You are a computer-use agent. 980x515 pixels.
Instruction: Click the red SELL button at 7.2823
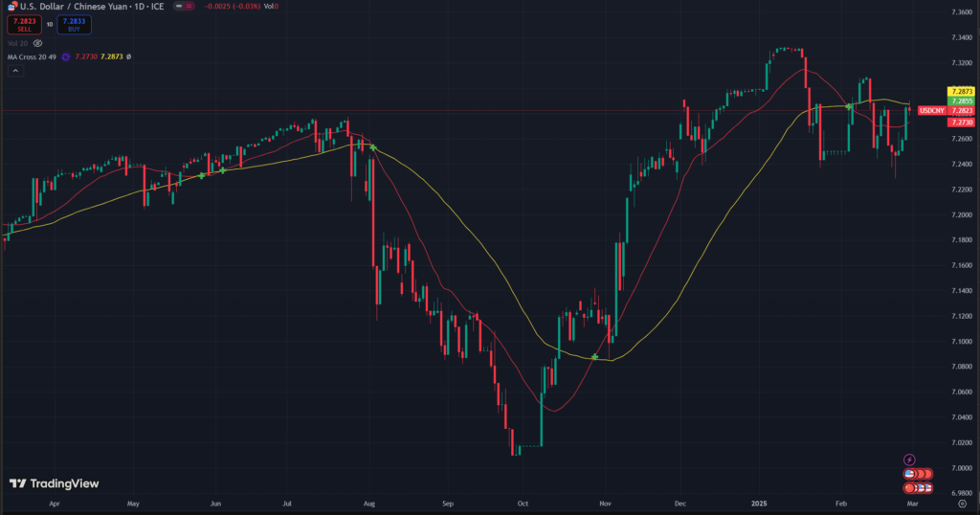(23, 23)
